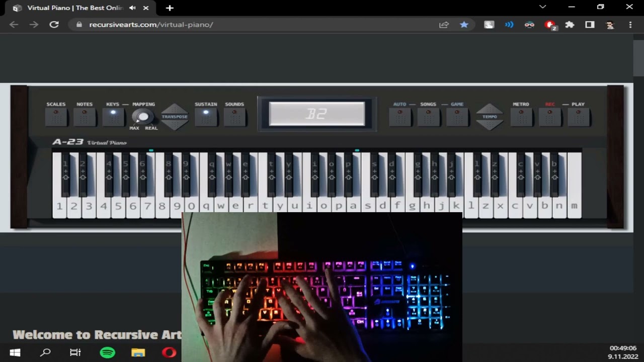Open File Explorer from the taskbar
644x362 pixels.
coord(138,352)
